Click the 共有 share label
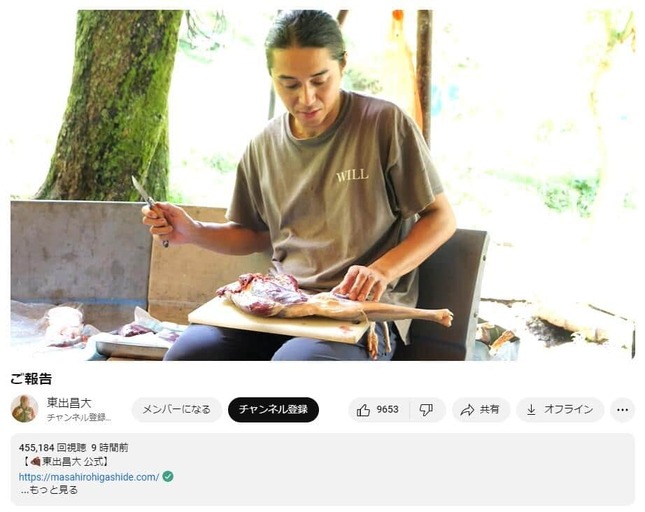Viewport: 645px width, 512px height. (x=490, y=410)
